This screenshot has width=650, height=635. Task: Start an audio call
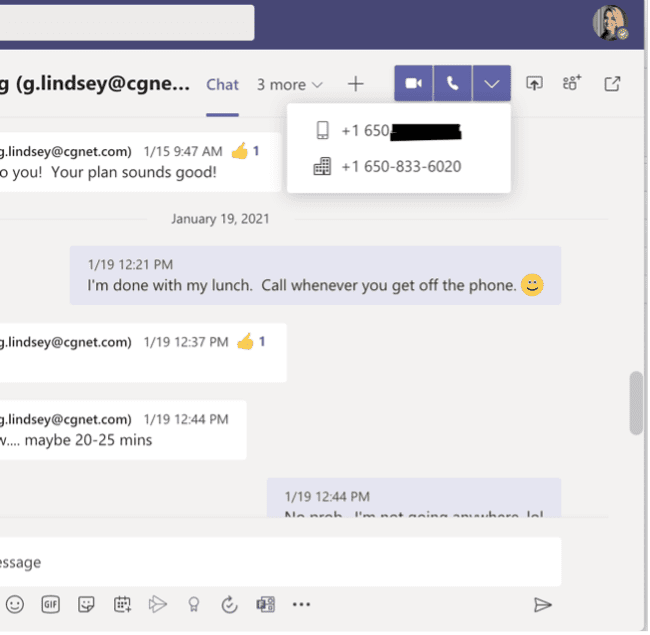point(453,84)
